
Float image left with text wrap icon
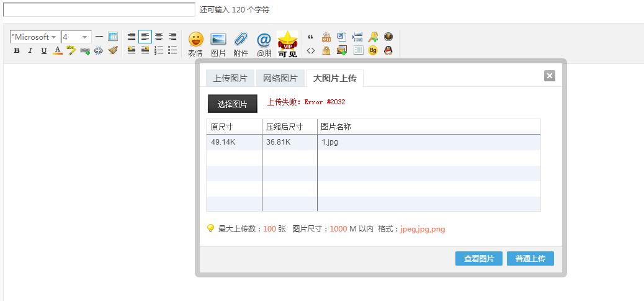pyautogui.click(x=132, y=50)
